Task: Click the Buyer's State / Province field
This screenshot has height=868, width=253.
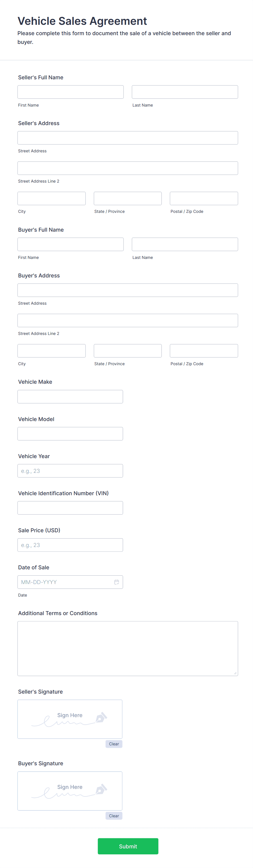Action: coord(128,351)
